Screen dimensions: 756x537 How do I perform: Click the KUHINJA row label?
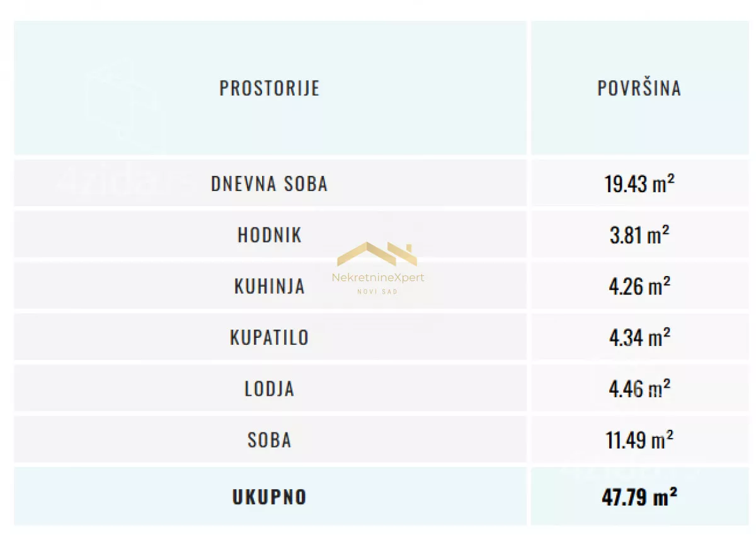click(270, 286)
